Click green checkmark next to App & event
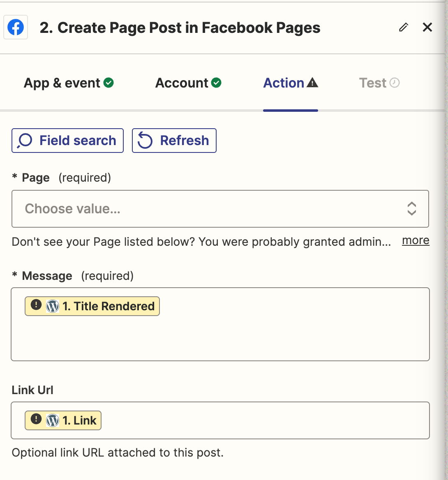 click(109, 83)
